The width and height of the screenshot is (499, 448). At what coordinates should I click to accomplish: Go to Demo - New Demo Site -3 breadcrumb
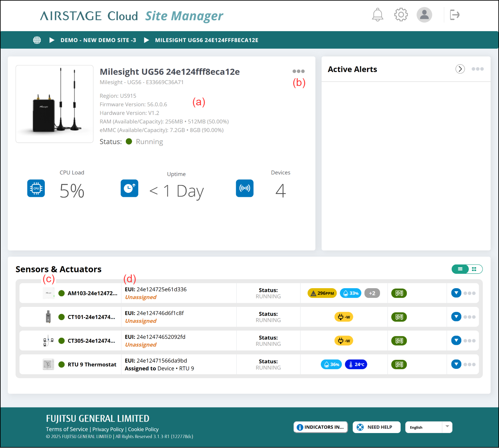click(98, 40)
